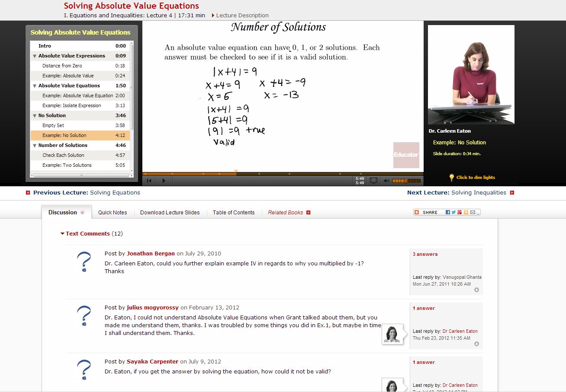The height and width of the screenshot is (392, 566).
Task: Open the Discussion tab dropdown arrow
Action: [83, 213]
